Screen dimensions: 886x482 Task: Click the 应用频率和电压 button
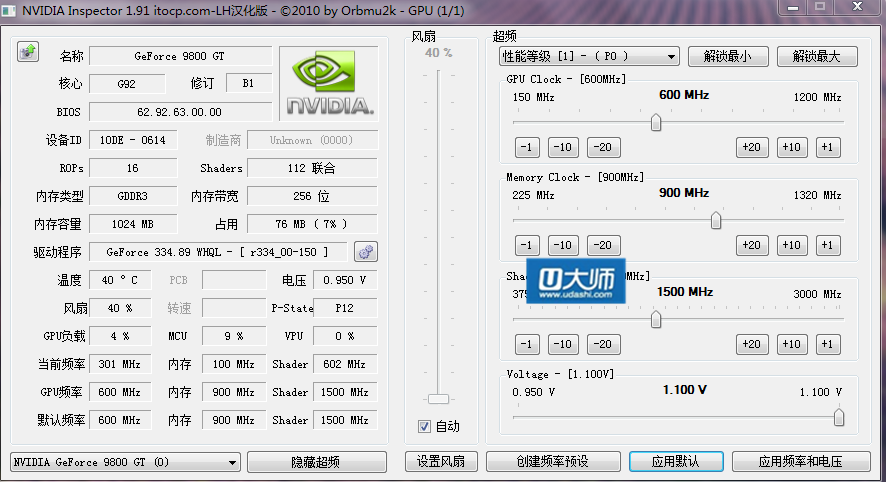(801, 461)
